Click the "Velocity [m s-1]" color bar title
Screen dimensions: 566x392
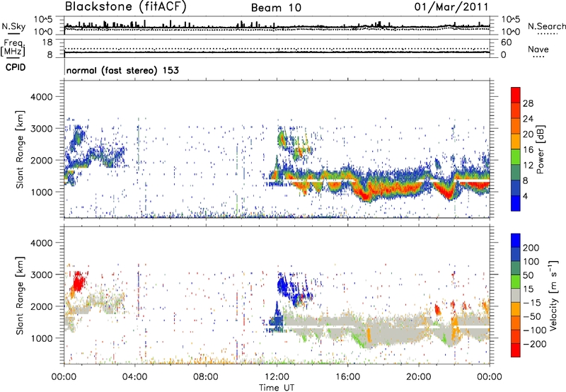[553, 295]
